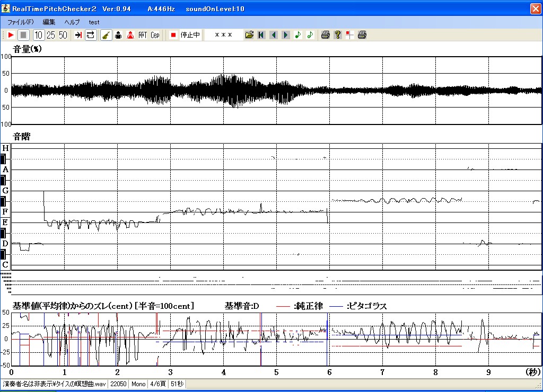This screenshot has width=543, height=392.
Task: Click the D note key label
Action: [x=5, y=244]
